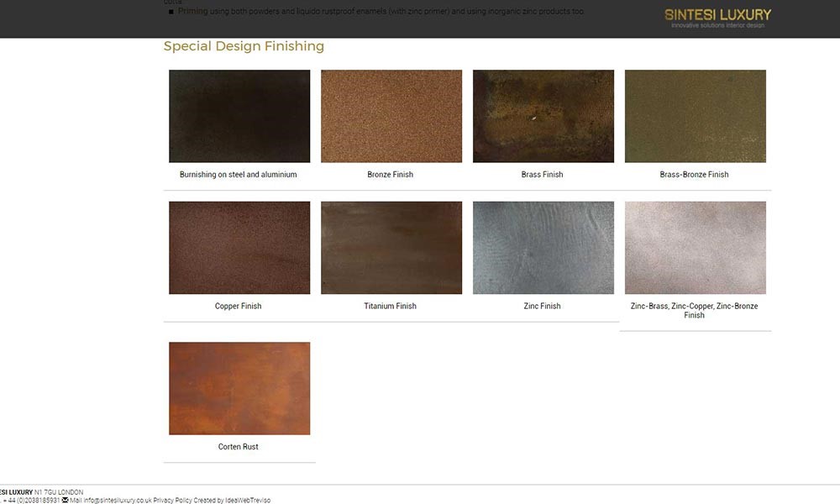
Task: Click the 'Zinc Finish' caption
Action: click(542, 306)
